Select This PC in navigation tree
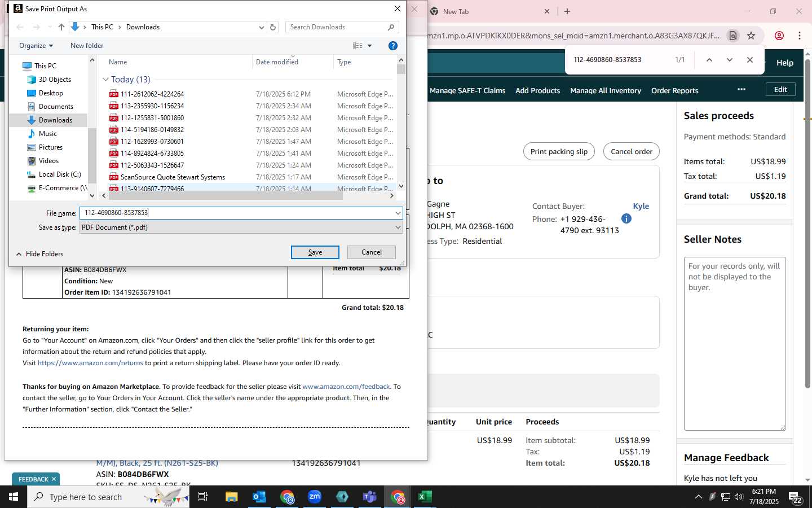The image size is (812, 508). pyautogui.click(x=45, y=66)
